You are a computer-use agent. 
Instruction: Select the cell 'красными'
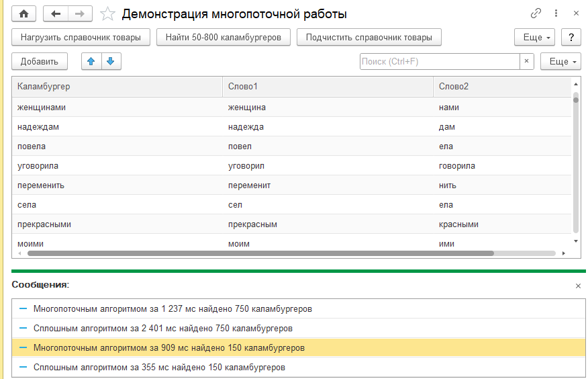coord(502,224)
